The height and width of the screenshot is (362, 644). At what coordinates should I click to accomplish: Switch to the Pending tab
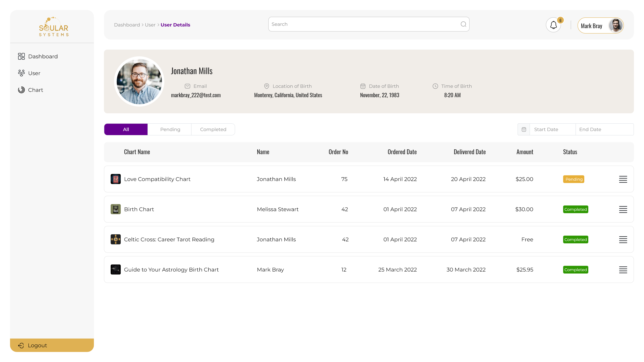tap(170, 129)
